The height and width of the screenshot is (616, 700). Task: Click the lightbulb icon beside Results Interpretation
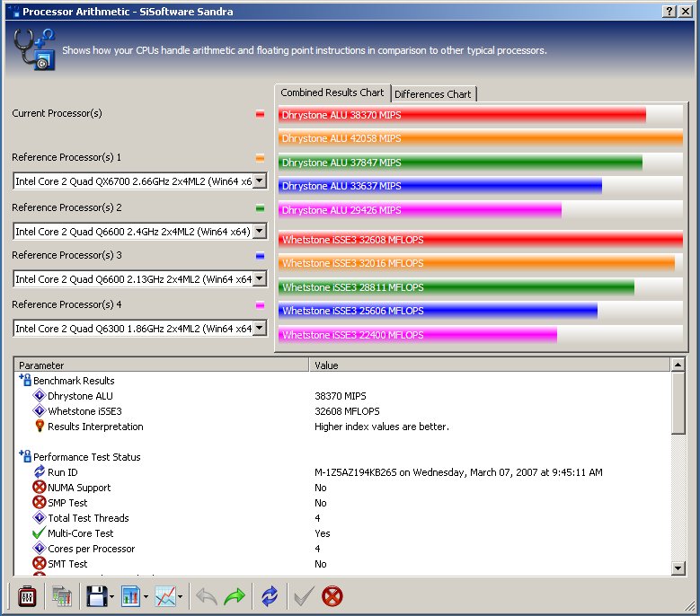pos(40,426)
